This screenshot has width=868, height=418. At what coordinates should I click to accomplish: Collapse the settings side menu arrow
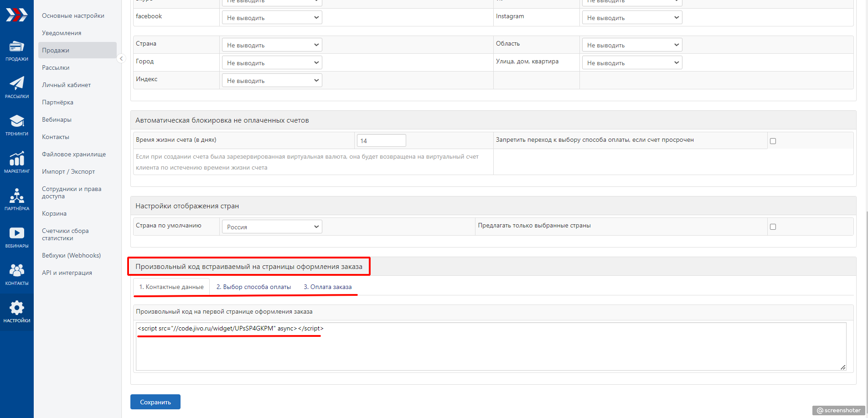tap(121, 58)
